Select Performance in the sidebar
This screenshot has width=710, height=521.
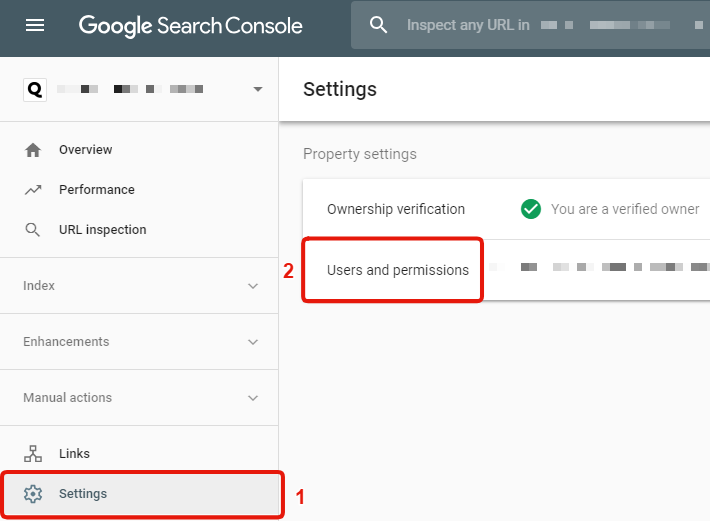click(x=96, y=190)
